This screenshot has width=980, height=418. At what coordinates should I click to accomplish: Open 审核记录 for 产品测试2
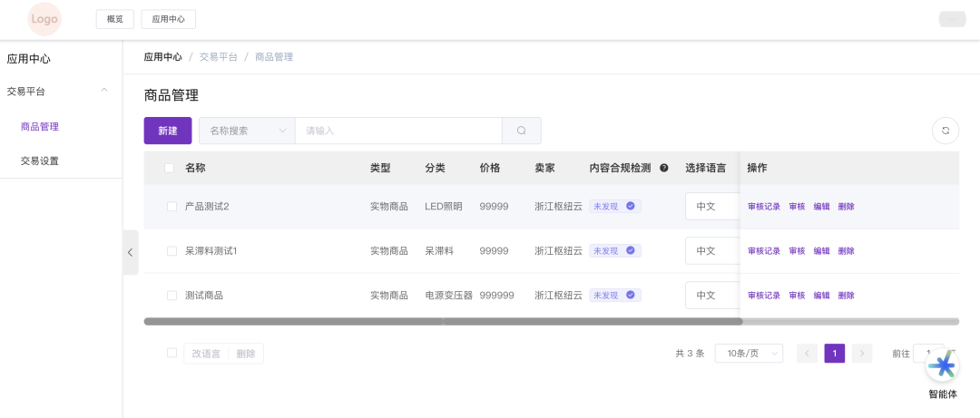[x=764, y=207]
